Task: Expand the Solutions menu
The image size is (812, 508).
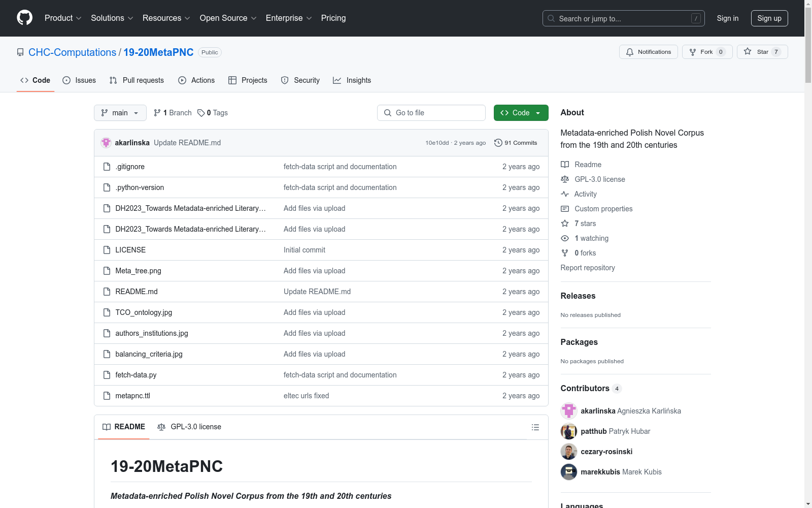Action: click(x=112, y=18)
